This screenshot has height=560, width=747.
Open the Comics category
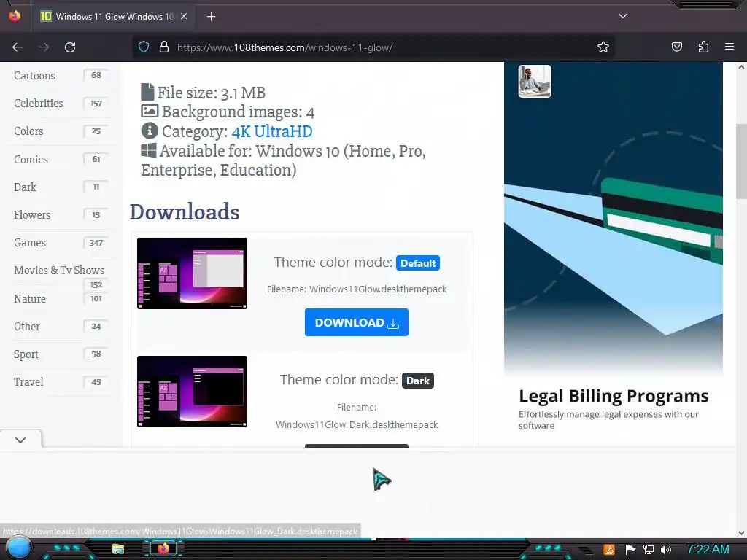(x=31, y=160)
